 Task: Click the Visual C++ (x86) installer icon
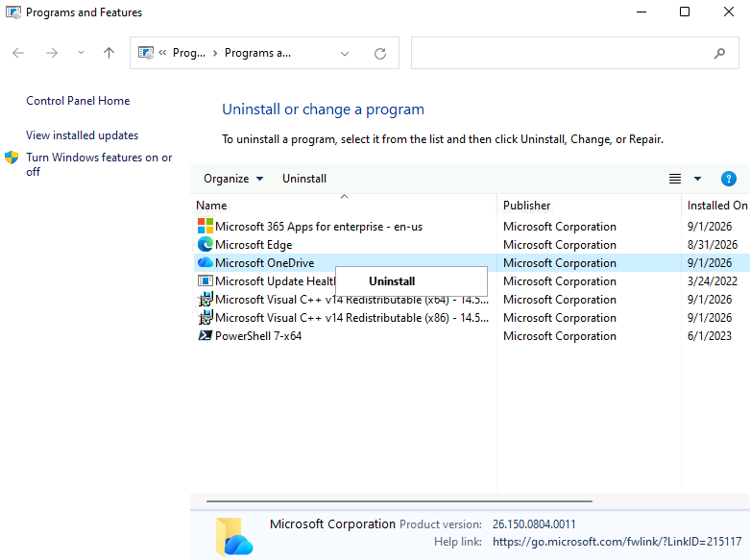point(206,317)
